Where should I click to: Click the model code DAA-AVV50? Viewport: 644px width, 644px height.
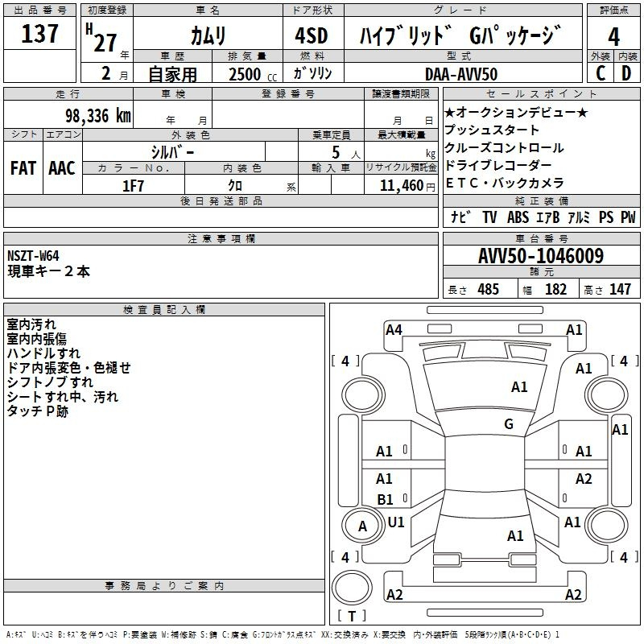coord(461,74)
